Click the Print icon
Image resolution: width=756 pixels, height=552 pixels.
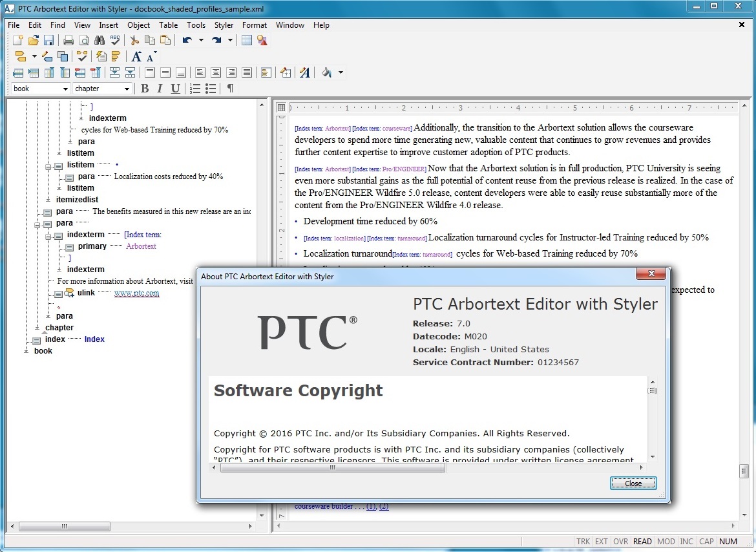[x=68, y=41]
